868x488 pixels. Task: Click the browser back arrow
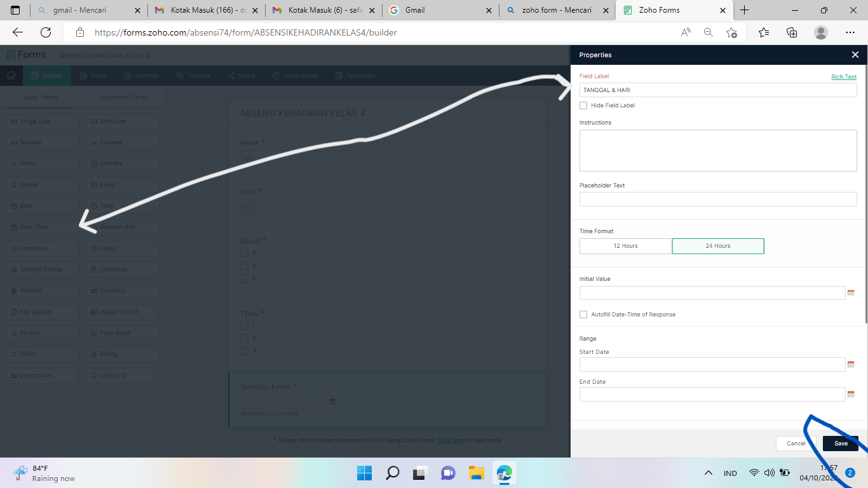pyautogui.click(x=18, y=32)
